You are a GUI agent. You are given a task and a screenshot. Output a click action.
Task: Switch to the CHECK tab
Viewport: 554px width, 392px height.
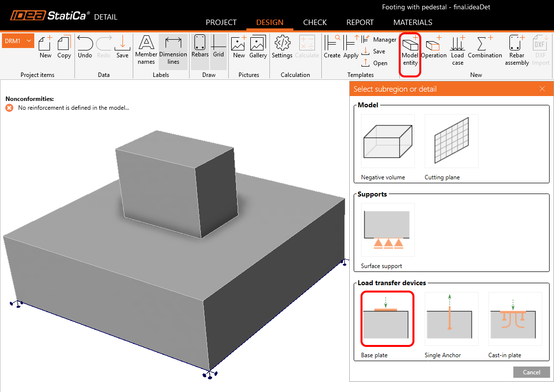[315, 23]
